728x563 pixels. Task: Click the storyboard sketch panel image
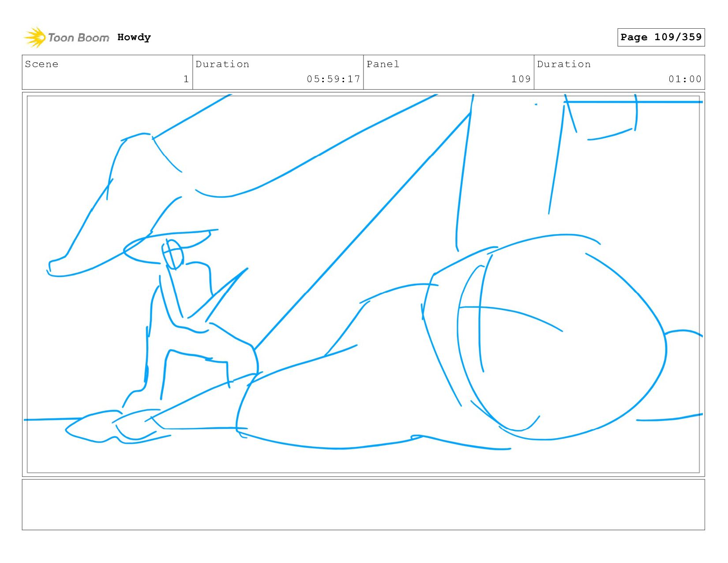363,284
